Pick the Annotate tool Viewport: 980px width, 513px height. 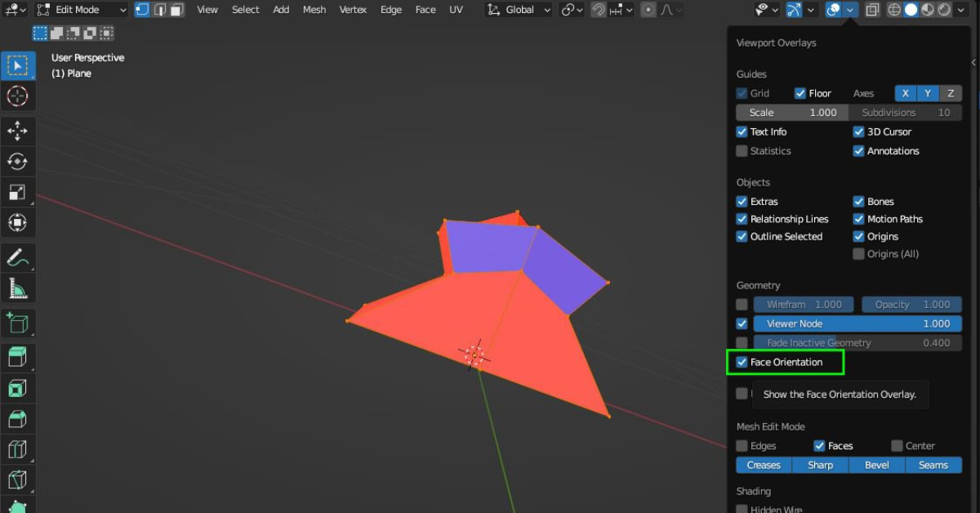click(18, 256)
